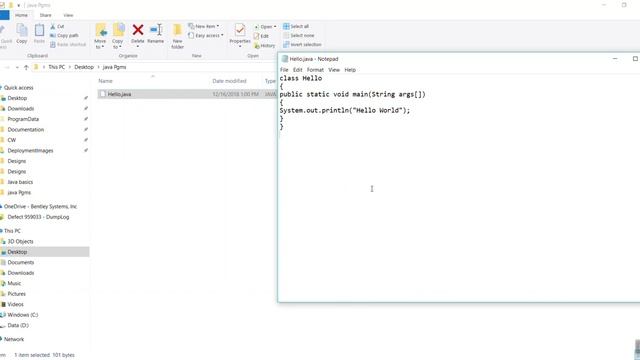Open the Explorer View ribbon tab
Image resolution: width=640 pixels, height=360 pixels.
[x=68, y=15]
